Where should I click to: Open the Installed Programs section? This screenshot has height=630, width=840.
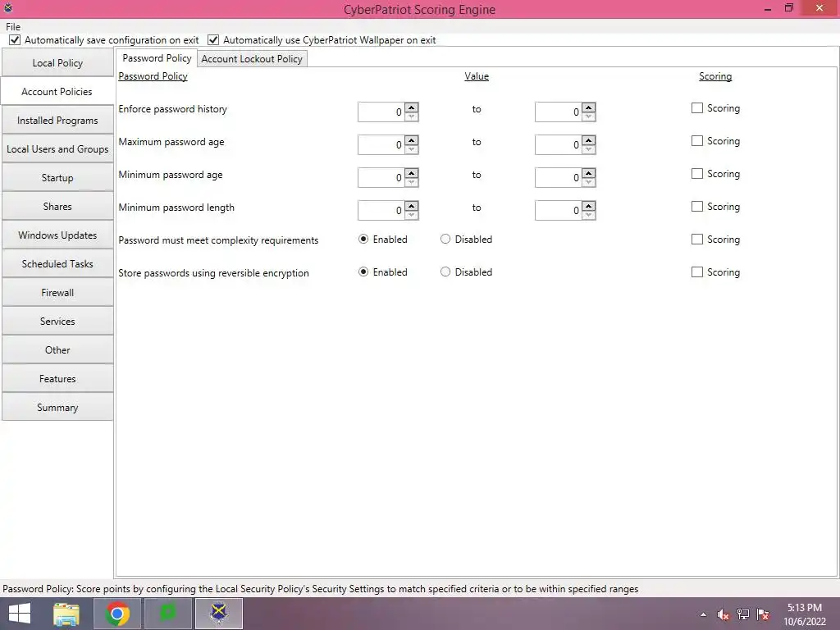point(57,121)
